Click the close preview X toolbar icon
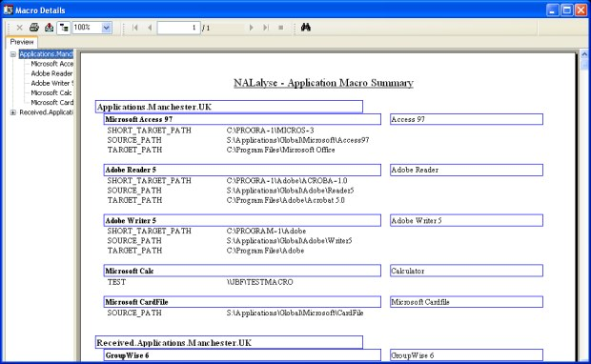Viewport: 591px width, 364px height. [20, 28]
